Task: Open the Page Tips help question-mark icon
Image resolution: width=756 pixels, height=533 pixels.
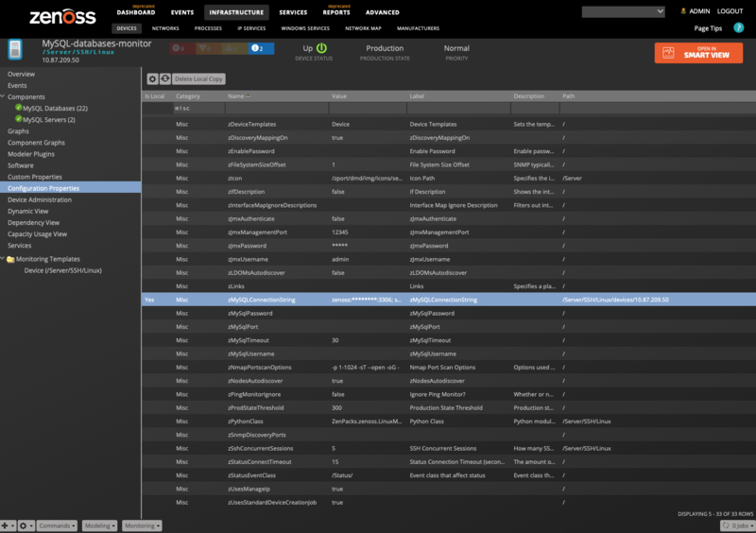Action: (x=738, y=28)
